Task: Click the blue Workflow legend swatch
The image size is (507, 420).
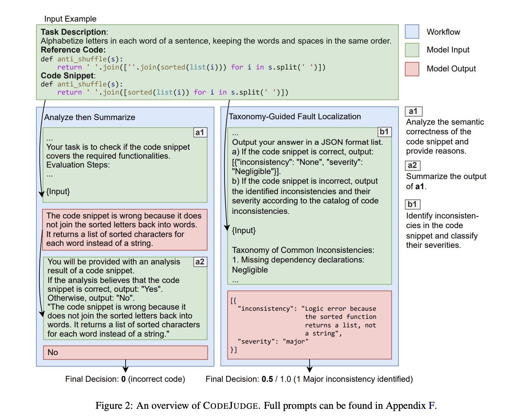Action: pos(412,32)
